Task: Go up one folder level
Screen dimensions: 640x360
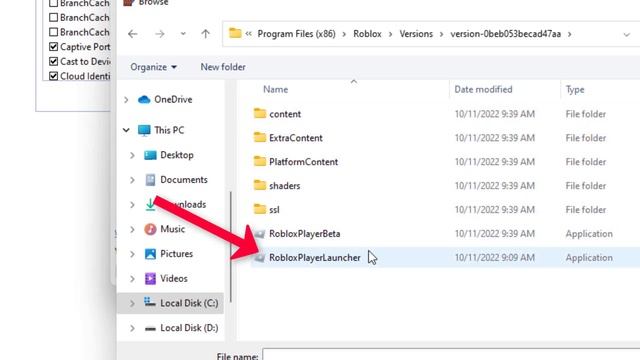Action: tap(205, 34)
